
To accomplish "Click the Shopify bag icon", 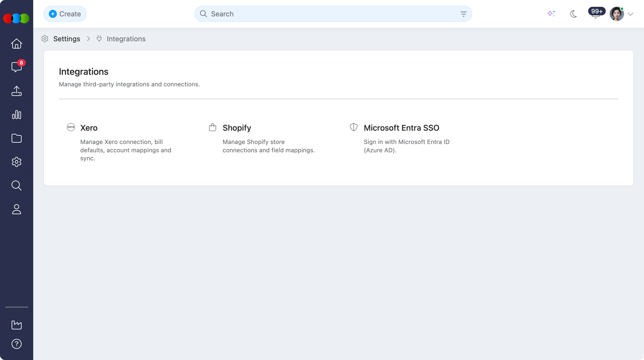I will (x=213, y=127).
